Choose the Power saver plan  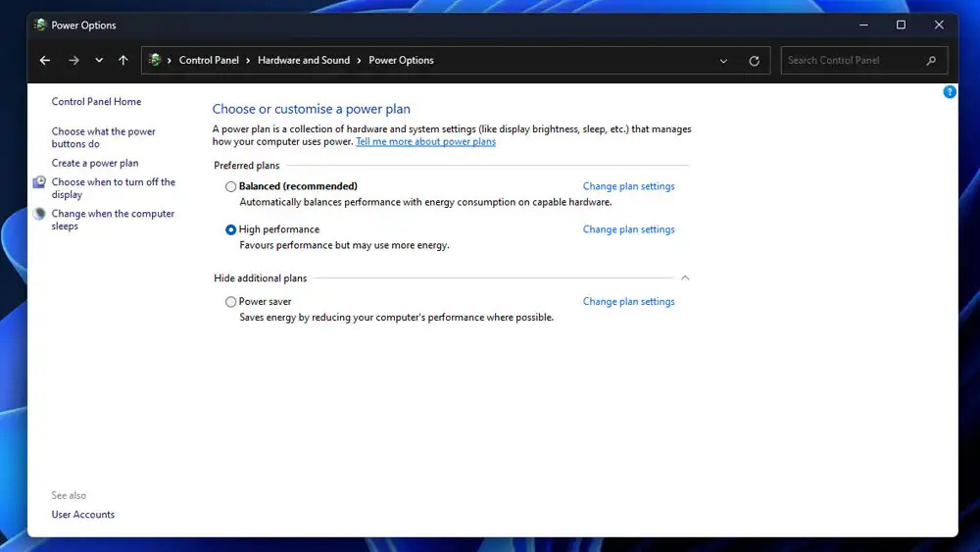coord(231,302)
